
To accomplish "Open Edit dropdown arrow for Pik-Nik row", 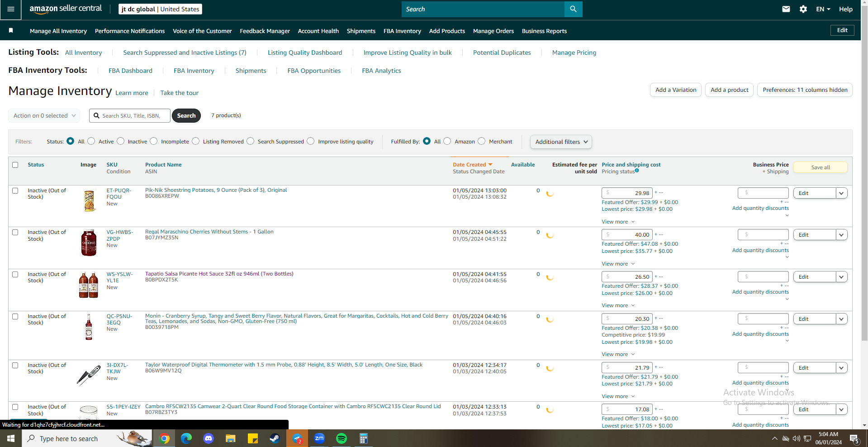I will tap(841, 193).
